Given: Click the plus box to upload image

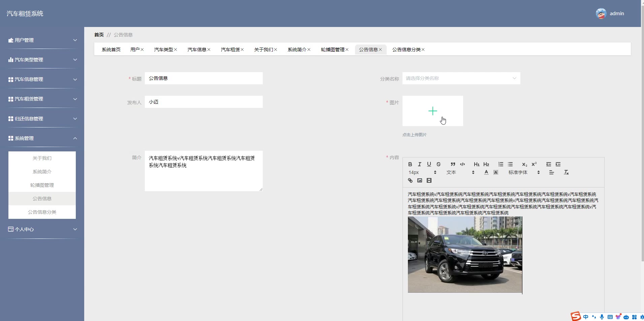Looking at the screenshot, I should (432, 111).
